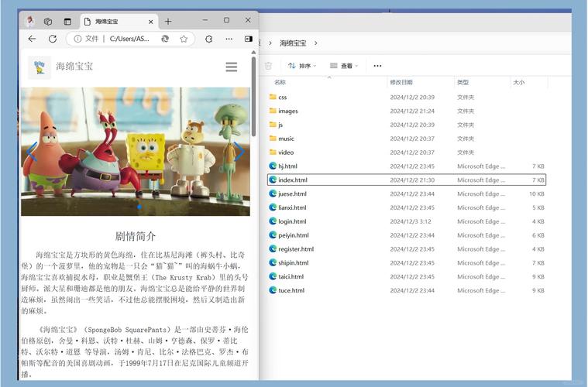Open the Edge extensions icon
The width and height of the screenshot is (588, 387).
pyautogui.click(x=209, y=39)
